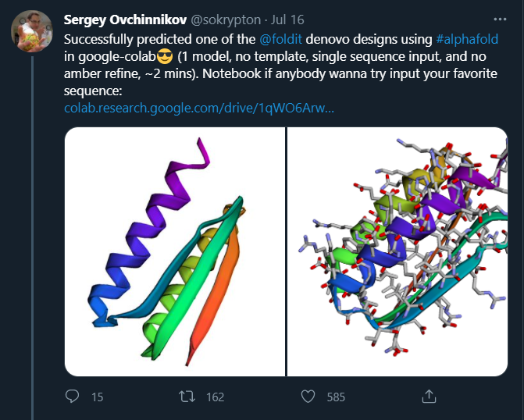This screenshot has height=420, width=524.
Task: Click the 162 retweets count
Action: tap(216, 397)
